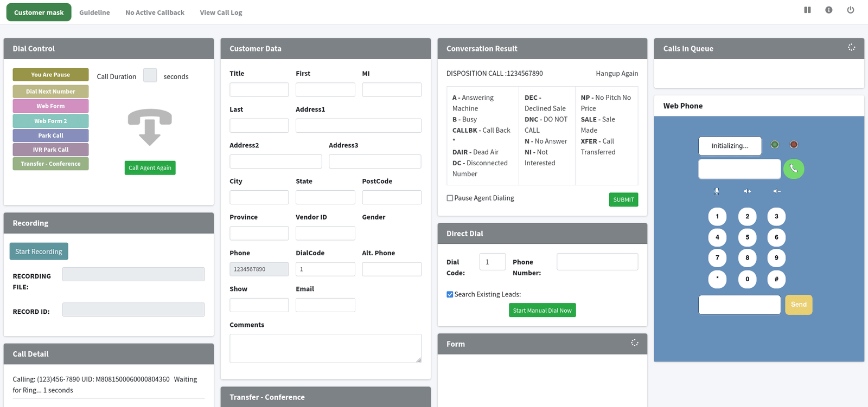Enable Pause Agent Dialing checkbox
This screenshot has height=407, width=868.
click(450, 198)
